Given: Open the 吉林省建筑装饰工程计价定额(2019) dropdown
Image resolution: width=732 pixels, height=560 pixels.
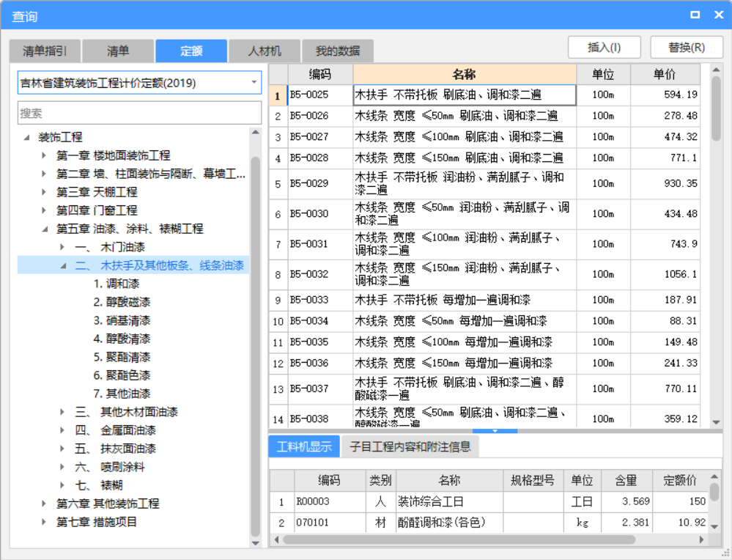Looking at the screenshot, I should [254, 83].
